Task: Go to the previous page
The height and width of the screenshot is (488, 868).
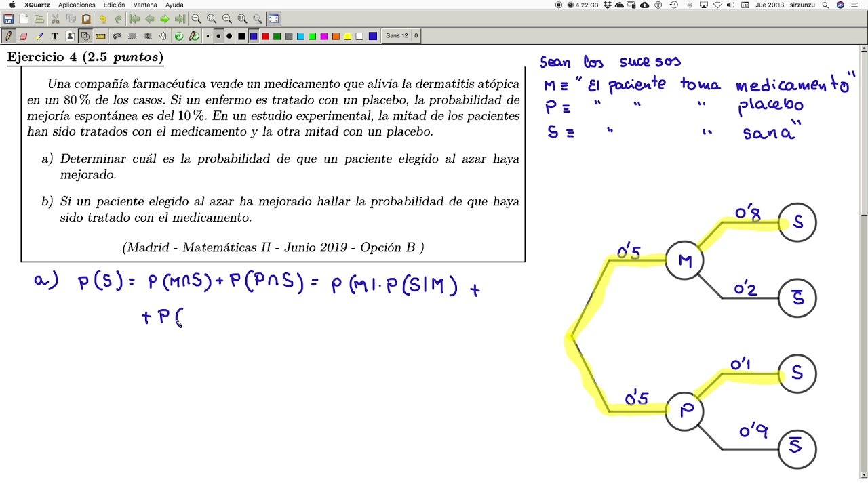Action: [x=150, y=19]
